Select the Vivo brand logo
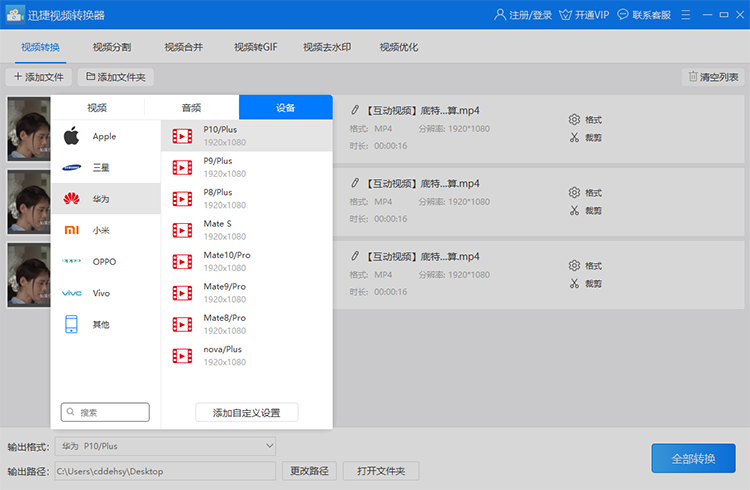The height and width of the screenshot is (490, 750). pyautogui.click(x=71, y=293)
